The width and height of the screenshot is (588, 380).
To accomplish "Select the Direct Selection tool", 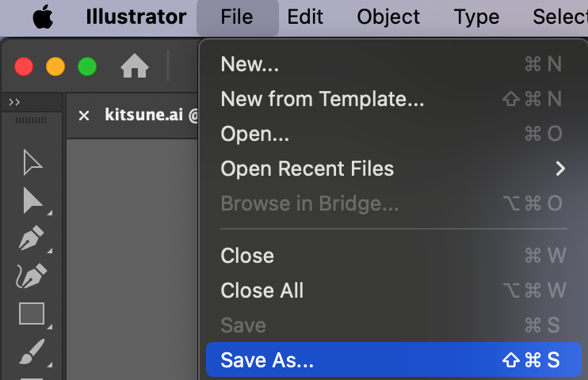I will click(x=32, y=201).
